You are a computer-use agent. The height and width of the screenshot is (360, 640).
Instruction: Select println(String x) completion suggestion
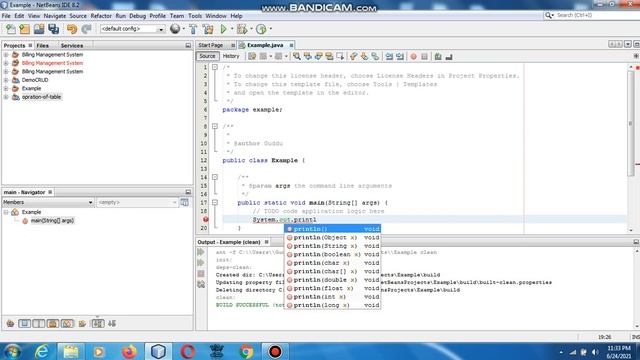pyautogui.click(x=333, y=246)
